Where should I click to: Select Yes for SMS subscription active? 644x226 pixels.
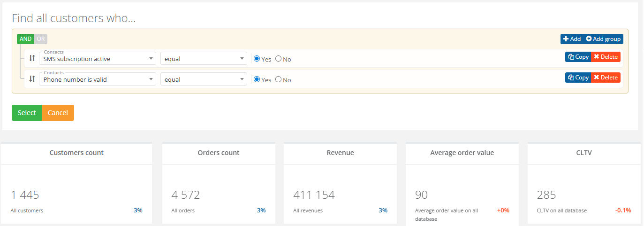click(257, 59)
